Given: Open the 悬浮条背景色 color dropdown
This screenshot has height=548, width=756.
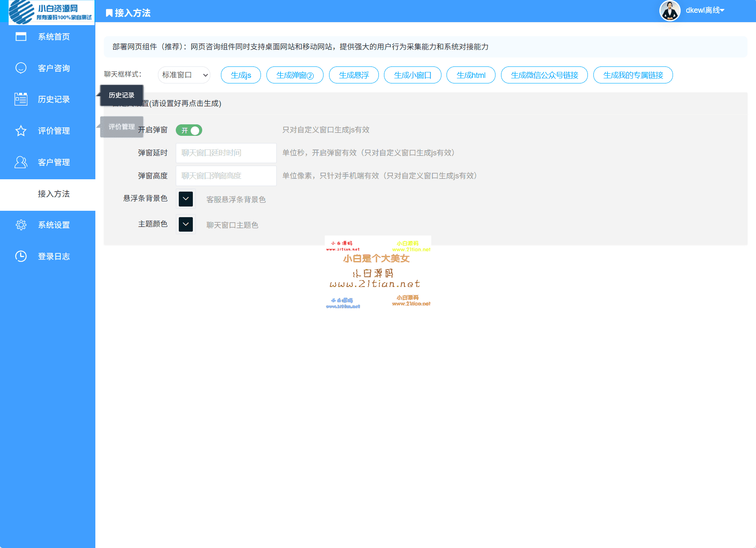Looking at the screenshot, I should pos(185,199).
